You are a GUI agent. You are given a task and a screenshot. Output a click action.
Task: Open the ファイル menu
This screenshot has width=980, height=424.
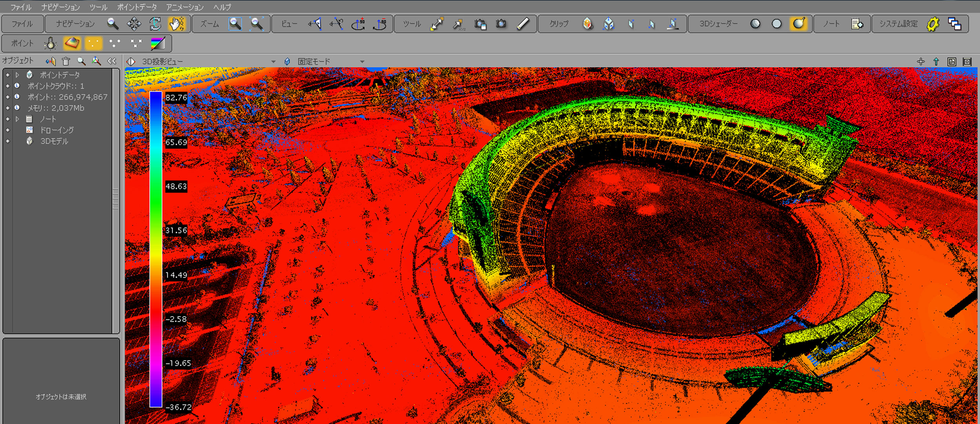click(21, 7)
